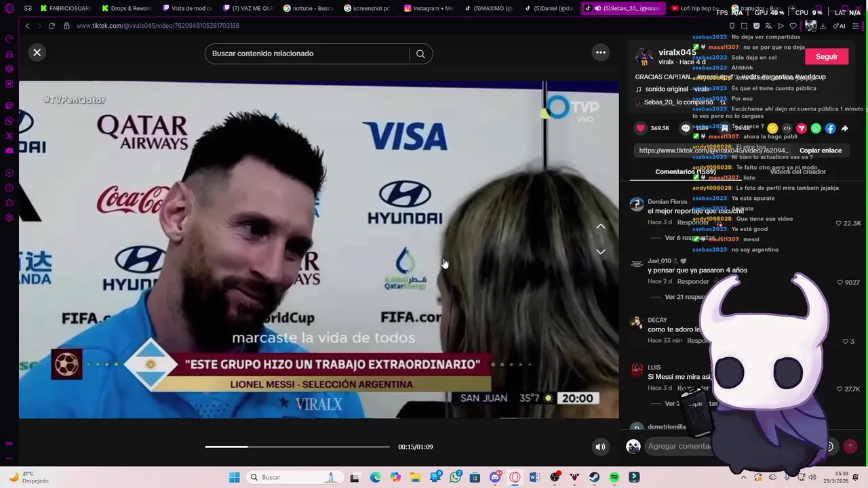
Task: Click Copiar enlace button
Action: (x=821, y=150)
